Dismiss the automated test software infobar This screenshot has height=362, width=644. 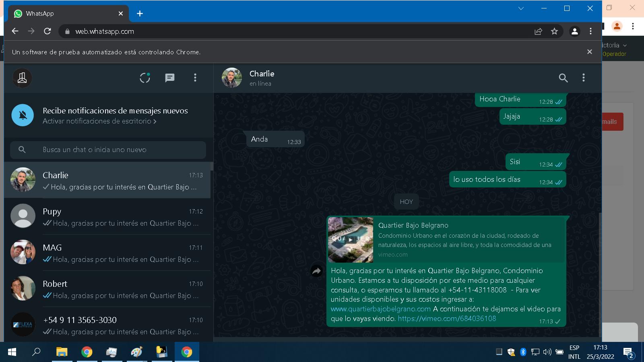tap(590, 52)
